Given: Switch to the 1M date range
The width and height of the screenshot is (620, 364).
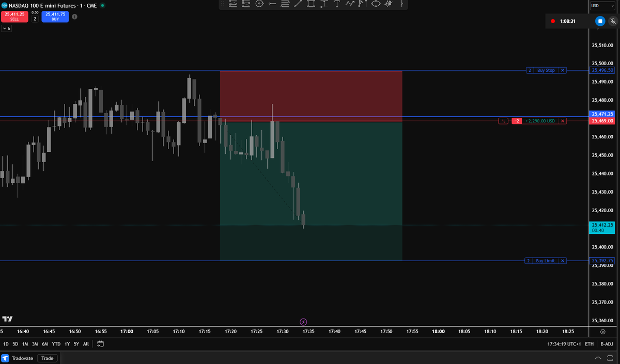Looking at the screenshot, I should pyautogui.click(x=25, y=344).
